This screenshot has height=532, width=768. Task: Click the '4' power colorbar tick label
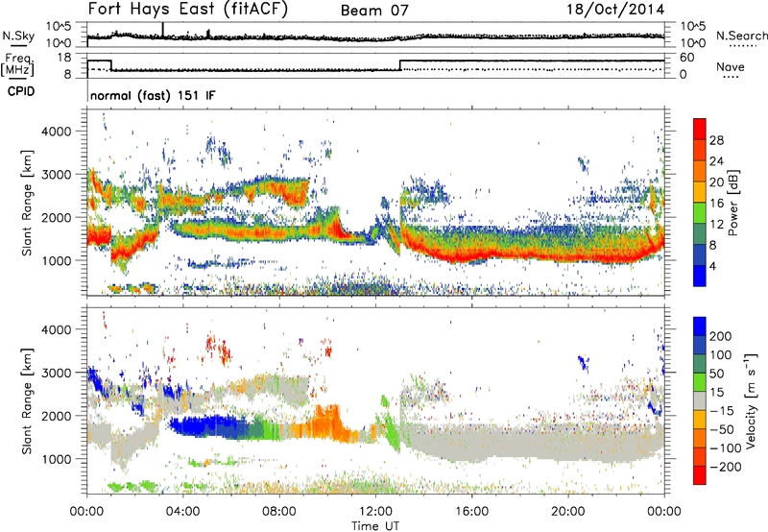pyautogui.click(x=712, y=266)
